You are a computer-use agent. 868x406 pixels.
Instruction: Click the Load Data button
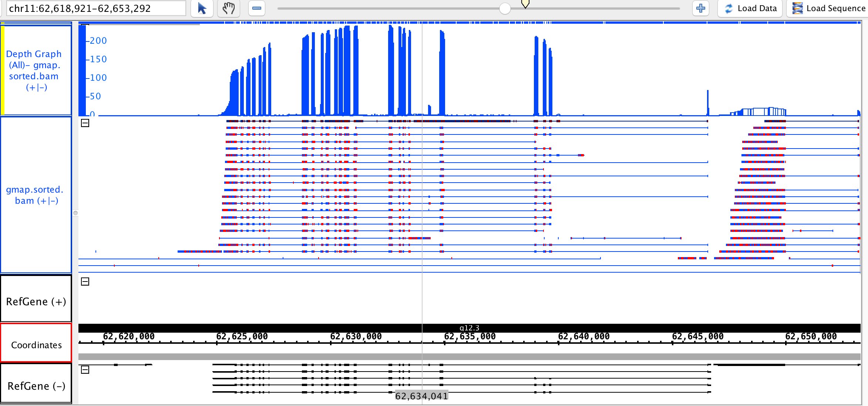[750, 8]
